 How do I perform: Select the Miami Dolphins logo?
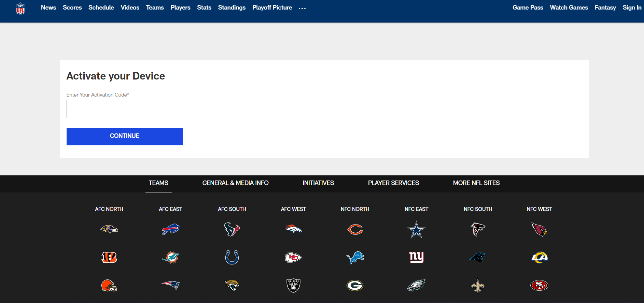coord(170,257)
